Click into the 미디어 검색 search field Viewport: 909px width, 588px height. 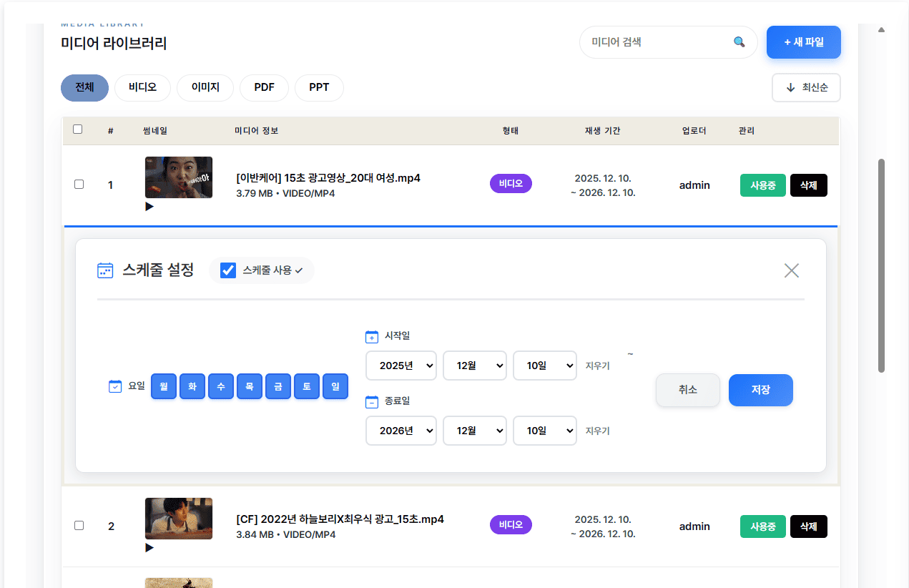point(654,42)
